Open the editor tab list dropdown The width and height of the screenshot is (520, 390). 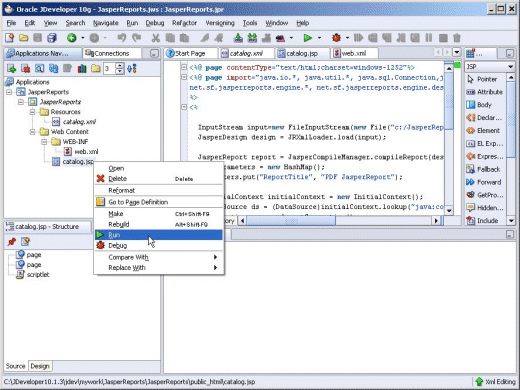(457, 52)
